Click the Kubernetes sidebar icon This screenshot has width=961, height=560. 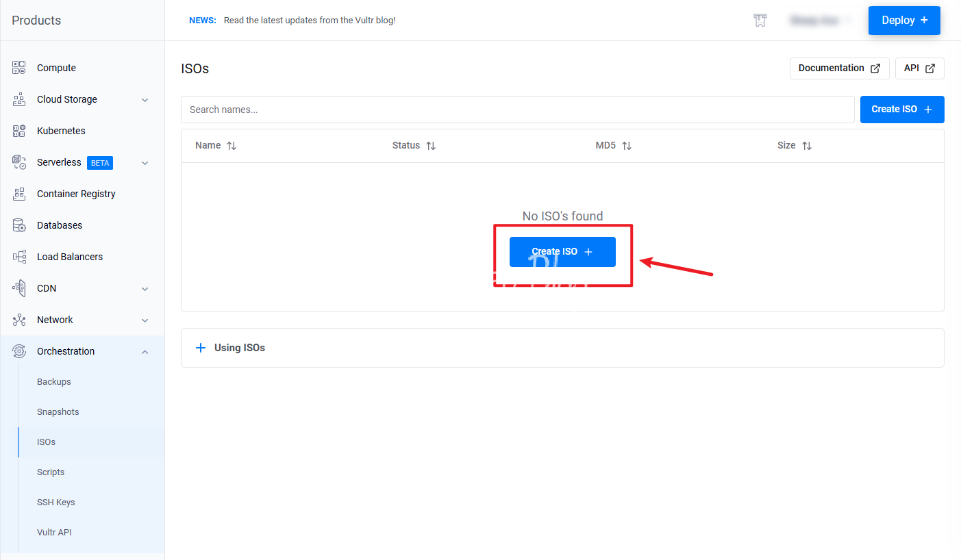[x=19, y=131]
